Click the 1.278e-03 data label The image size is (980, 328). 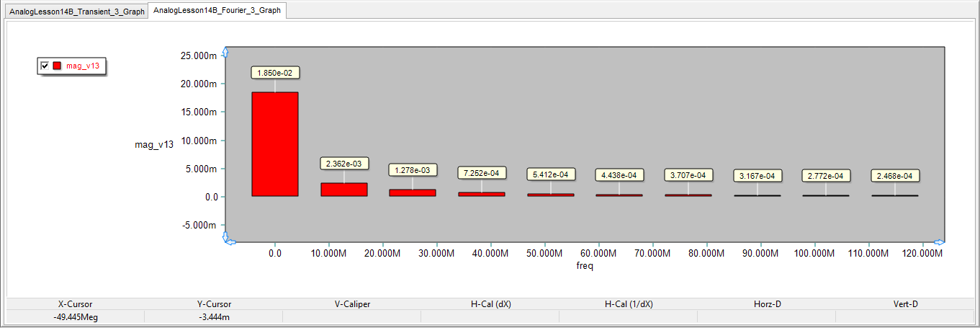point(413,170)
